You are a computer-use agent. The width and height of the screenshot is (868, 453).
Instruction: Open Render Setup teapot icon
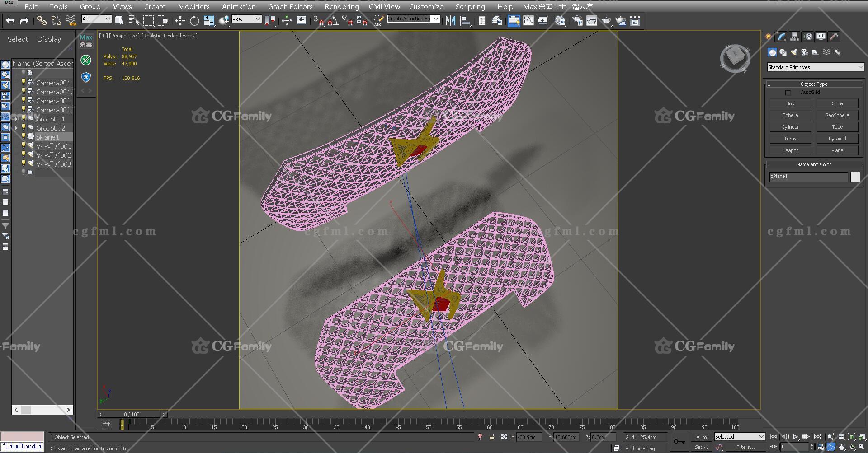tap(577, 21)
